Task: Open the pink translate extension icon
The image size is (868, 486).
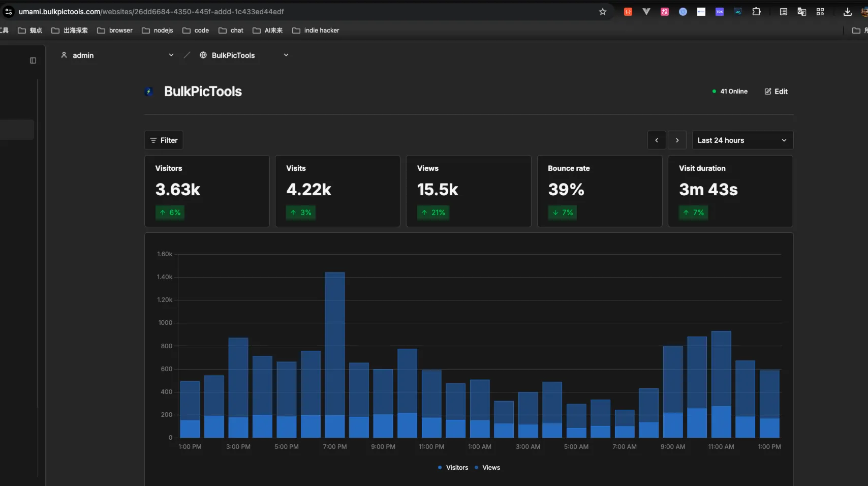Action: (x=665, y=12)
